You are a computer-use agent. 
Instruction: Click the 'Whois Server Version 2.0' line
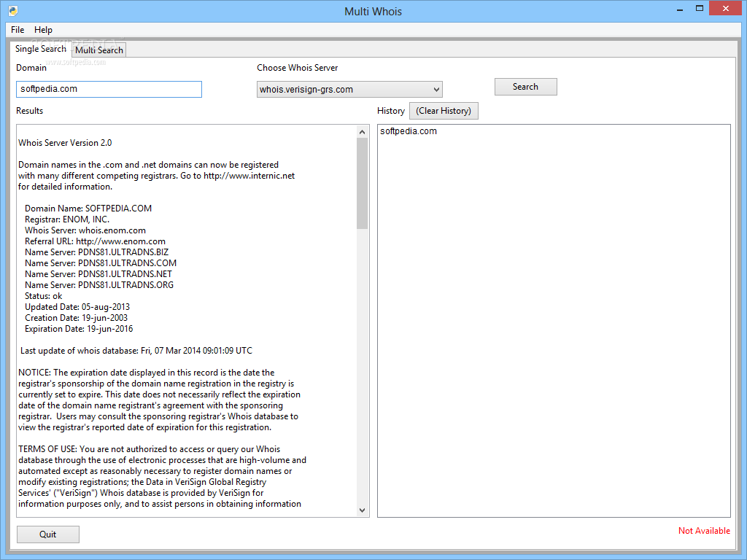[65, 142]
